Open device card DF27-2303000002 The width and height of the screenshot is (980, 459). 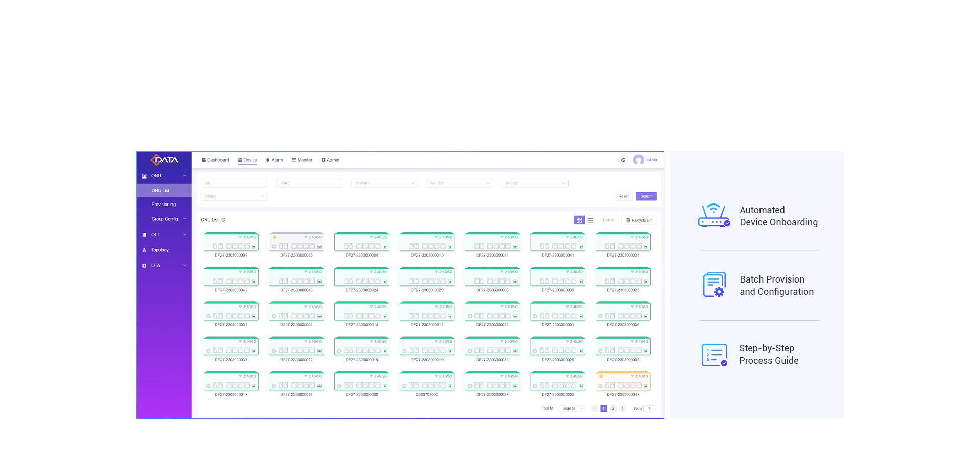231,242
